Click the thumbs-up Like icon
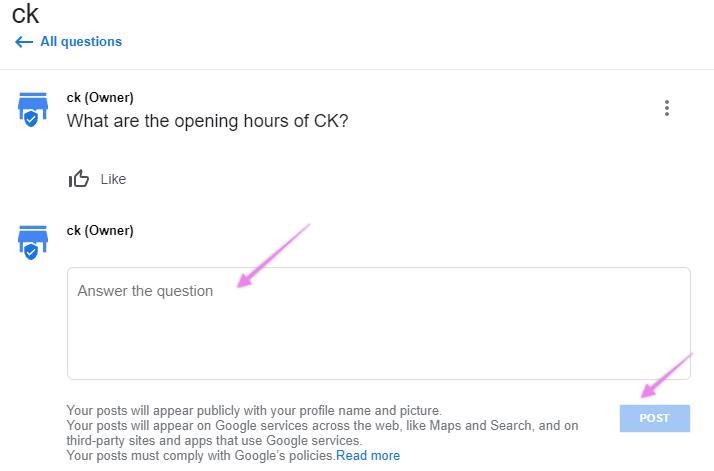This screenshot has width=714, height=471. [79, 179]
